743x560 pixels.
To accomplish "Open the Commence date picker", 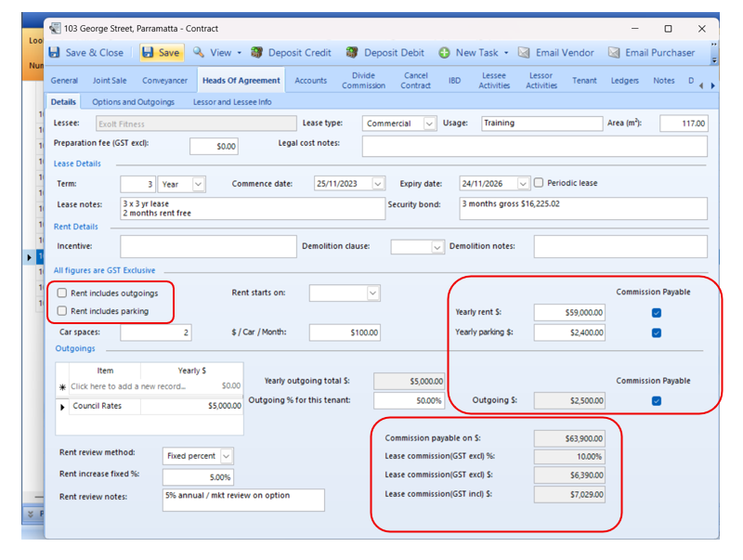I will [378, 183].
